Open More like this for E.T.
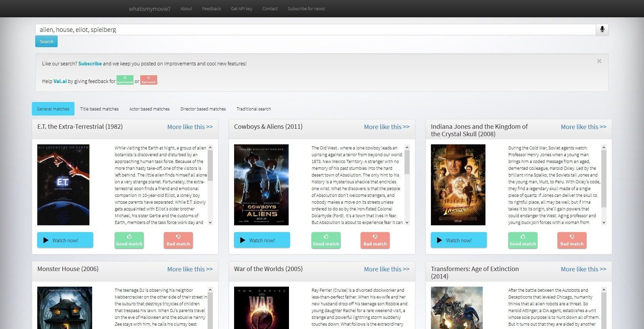Screen dimensions: 644x329 190,127
